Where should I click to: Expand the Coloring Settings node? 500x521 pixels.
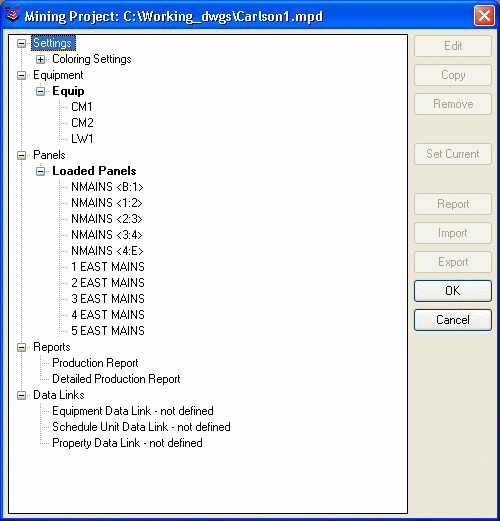tap(40, 59)
